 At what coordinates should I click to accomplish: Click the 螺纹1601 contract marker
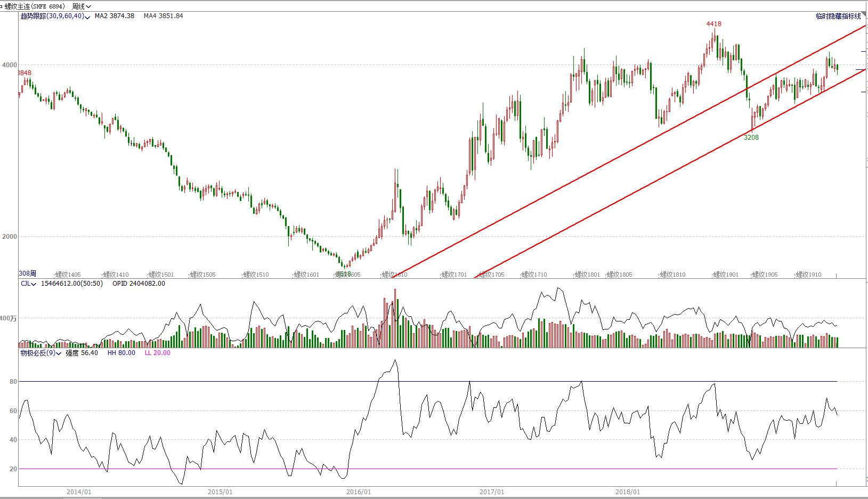(306, 275)
